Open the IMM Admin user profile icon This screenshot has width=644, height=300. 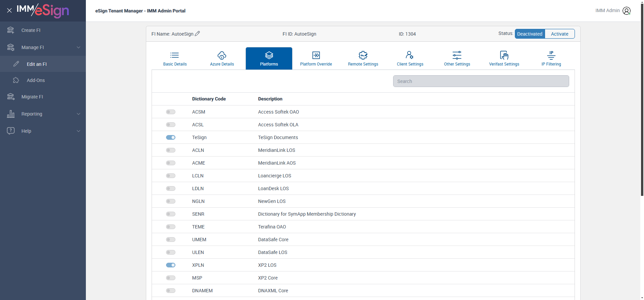click(626, 11)
